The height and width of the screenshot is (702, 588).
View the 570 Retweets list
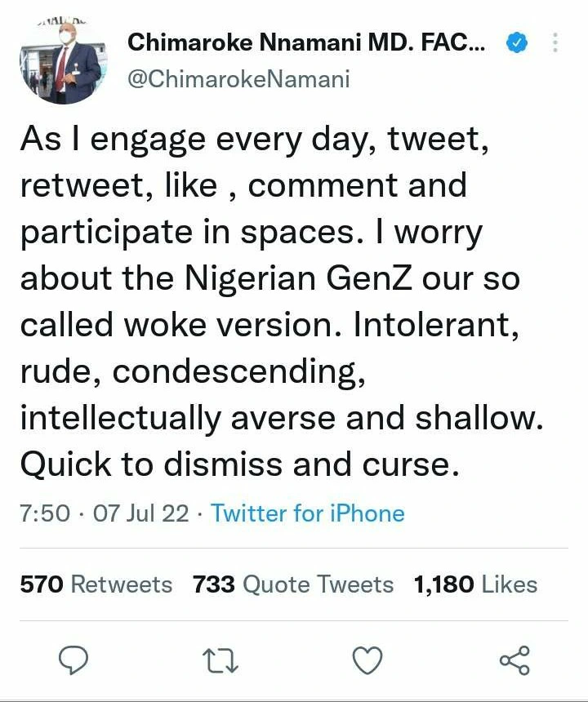pos(96,584)
